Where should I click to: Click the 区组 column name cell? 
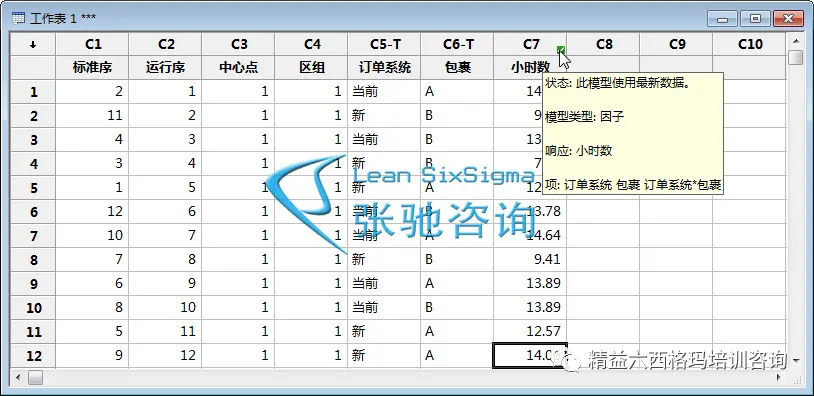point(311,67)
